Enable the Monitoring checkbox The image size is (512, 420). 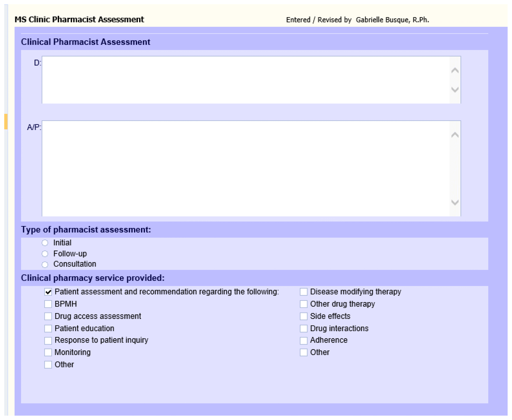tap(48, 352)
